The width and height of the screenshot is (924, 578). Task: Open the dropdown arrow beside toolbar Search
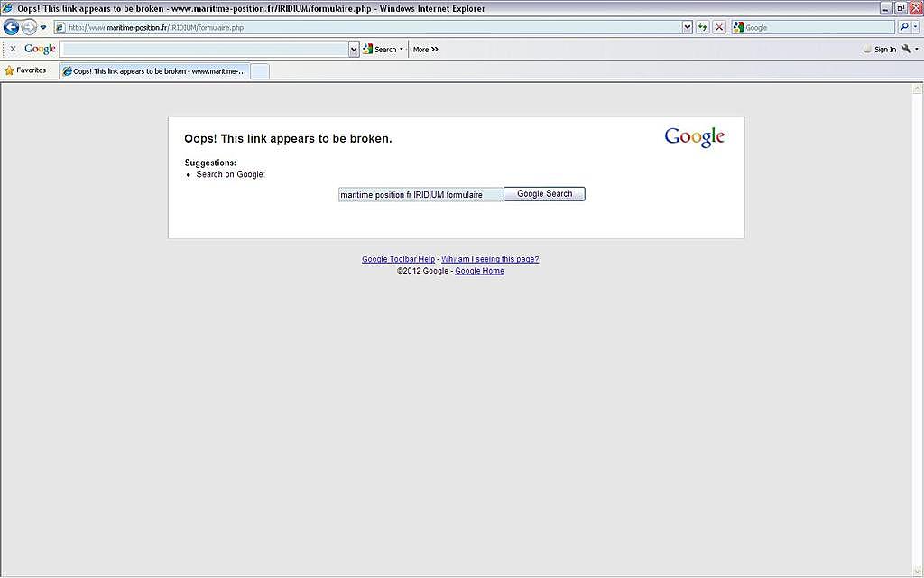(402, 50)
